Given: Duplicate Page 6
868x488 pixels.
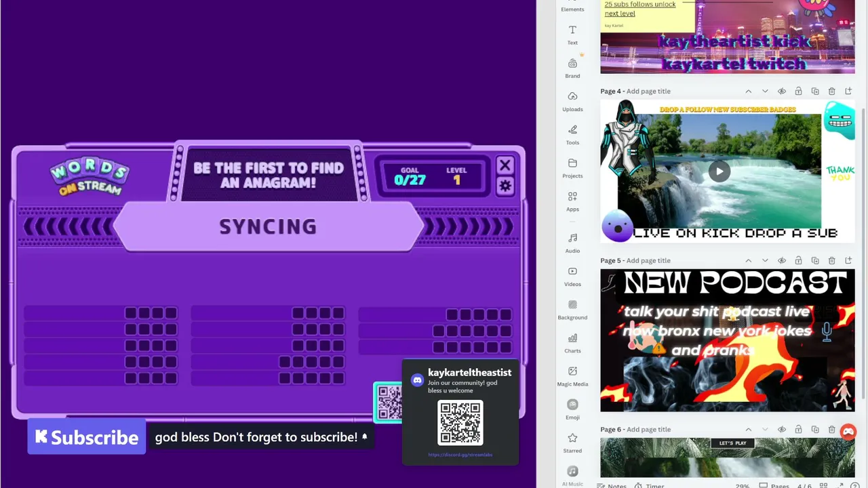Looking at the screenshot, I should (815, 430).
